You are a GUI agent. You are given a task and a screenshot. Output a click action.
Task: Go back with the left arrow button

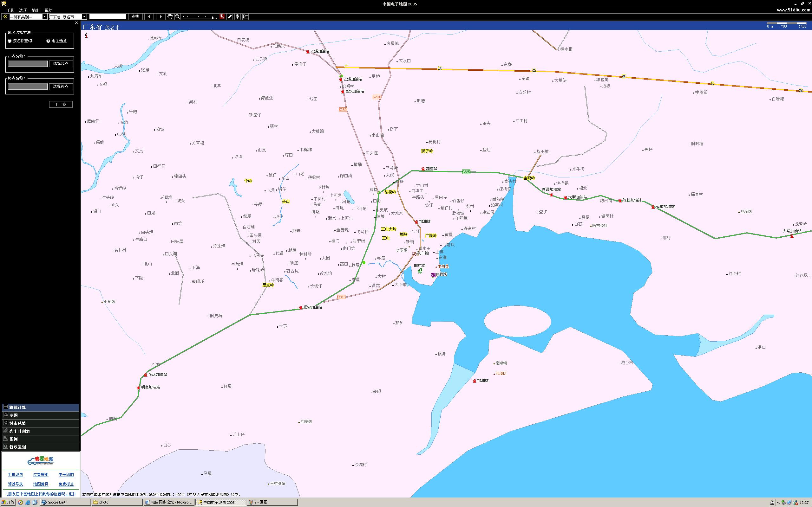click(x=149, y=16)
